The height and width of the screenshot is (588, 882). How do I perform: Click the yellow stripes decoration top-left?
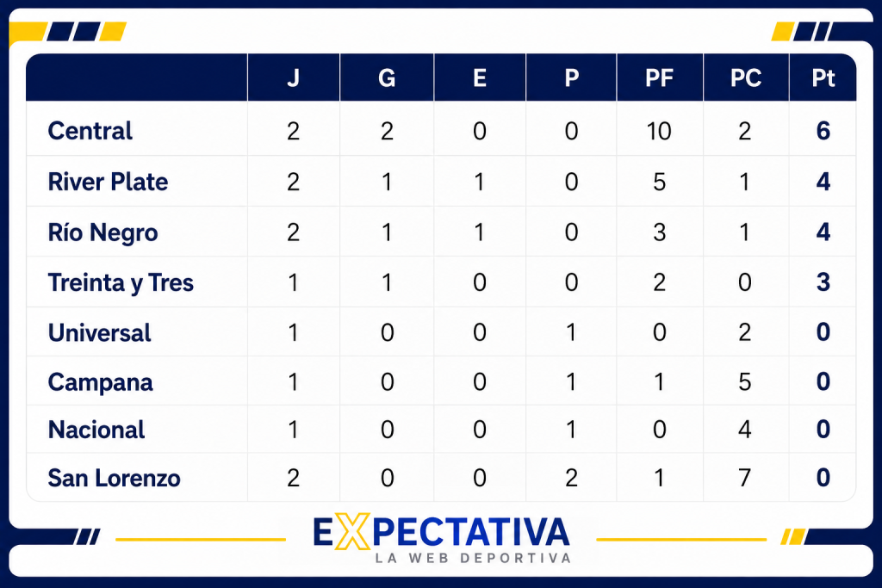point(68,32)
